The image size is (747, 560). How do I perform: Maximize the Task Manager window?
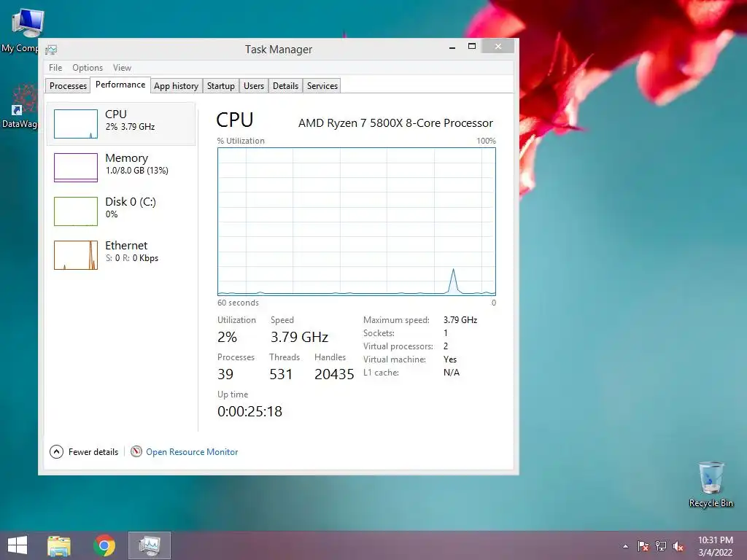click(x=472, y=46)
